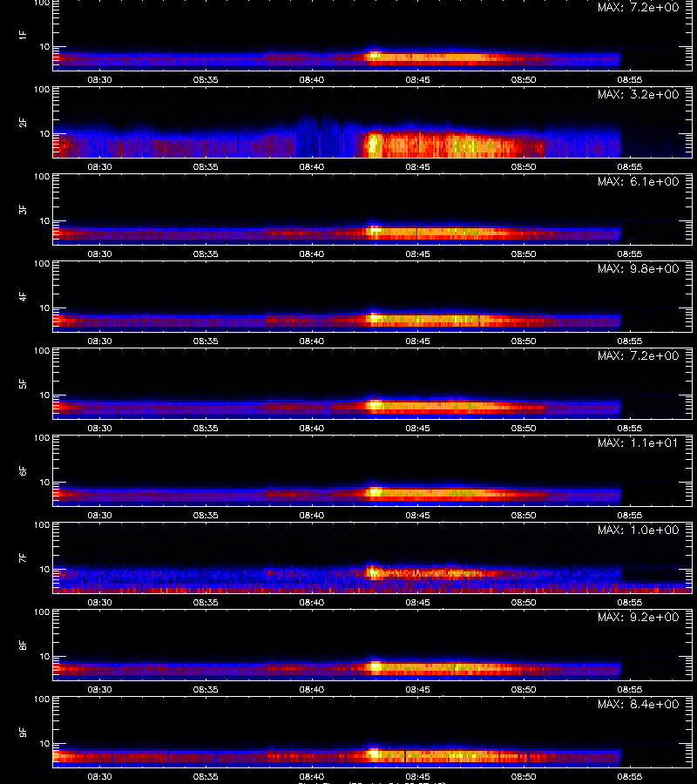Click the 2F panel axis label
697x784 pixels.
pyautogui.click(x=23, y=122)
